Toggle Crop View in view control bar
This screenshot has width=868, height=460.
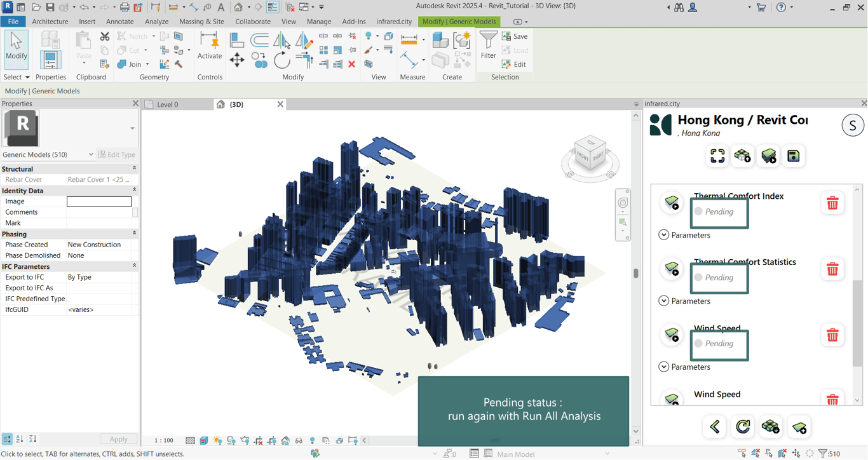[x=259, y=440]
